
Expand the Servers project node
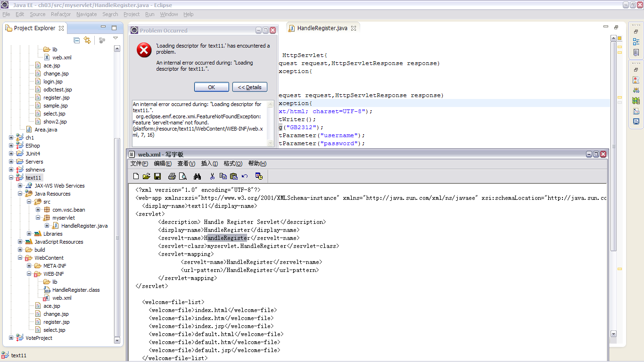point(11,162)
